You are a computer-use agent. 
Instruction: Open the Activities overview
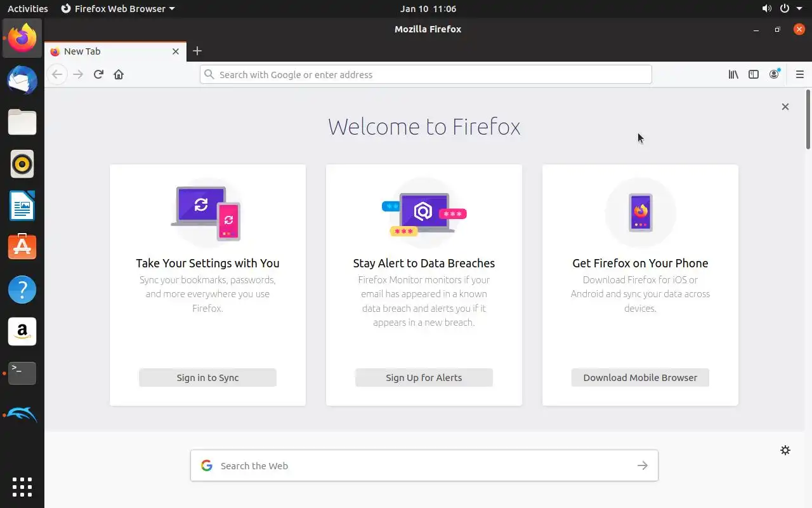coord(27,9)
